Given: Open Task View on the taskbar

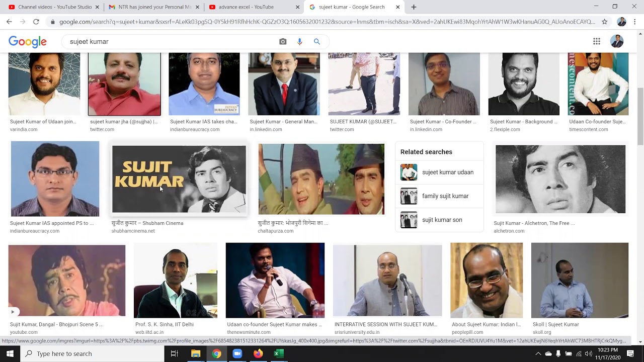Looking at the screenshot, I should [x=175, y=353].
